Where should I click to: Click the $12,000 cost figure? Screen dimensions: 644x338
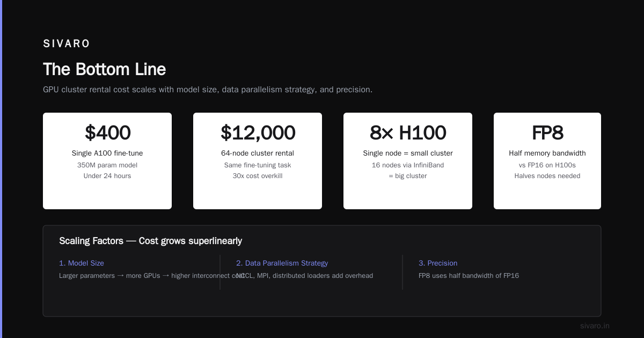point(258,133)
